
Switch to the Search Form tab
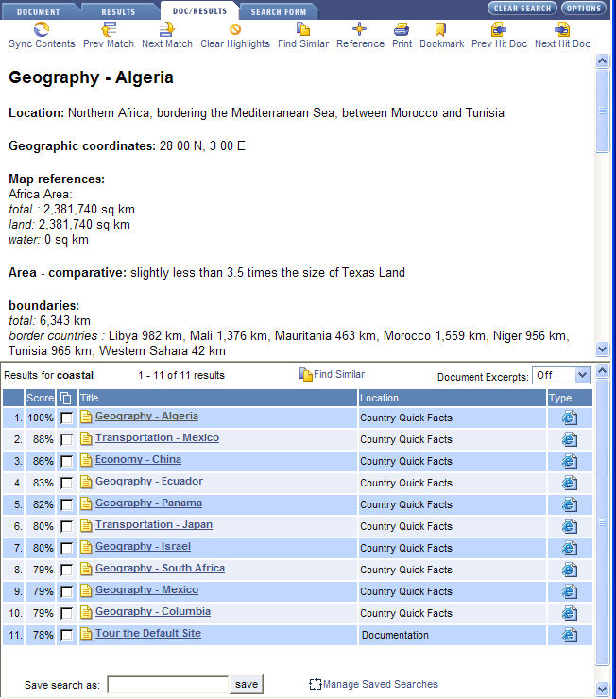point(278,11)
